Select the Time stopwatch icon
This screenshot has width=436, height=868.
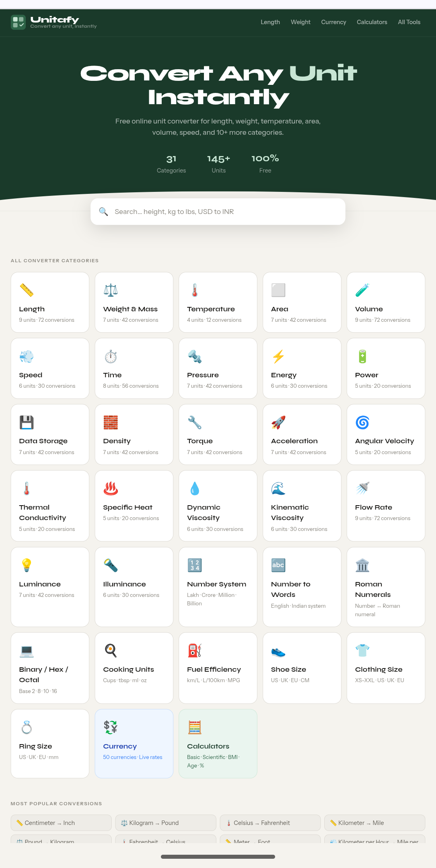coord(111,356)
